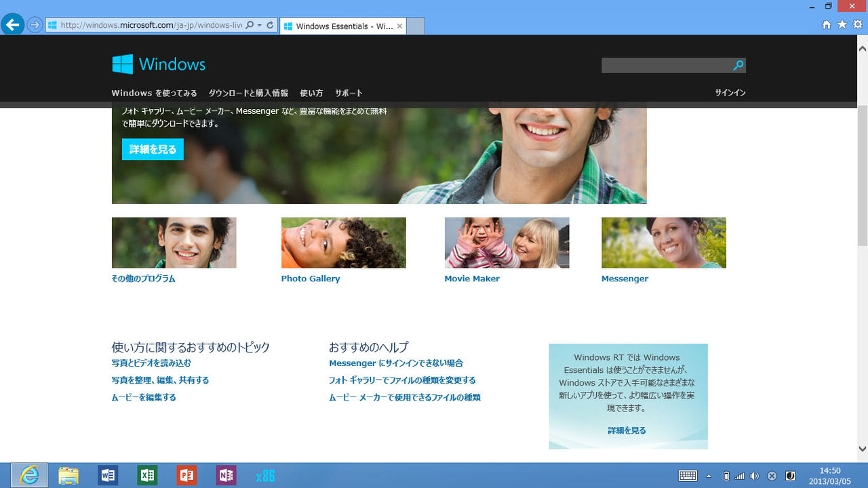Screen dimensions: 868x488
Task: Open the address bar dropdown arrow
Action: pos(259,25)
